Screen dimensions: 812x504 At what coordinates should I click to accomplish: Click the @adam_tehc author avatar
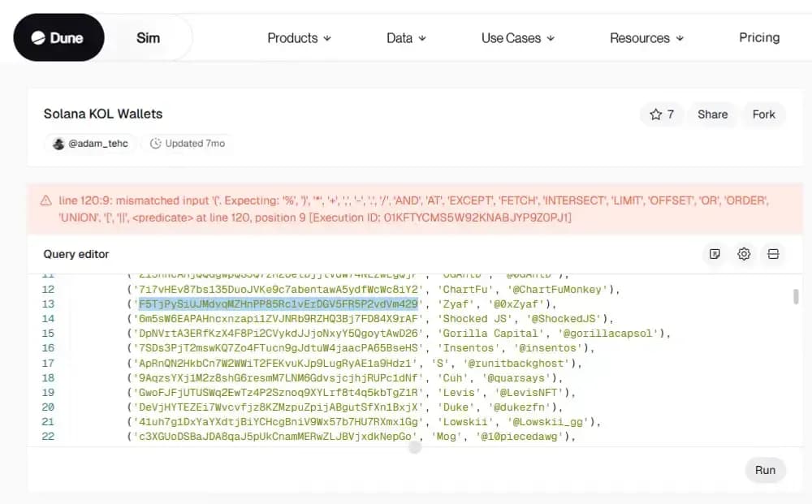[x=58, y=144]
